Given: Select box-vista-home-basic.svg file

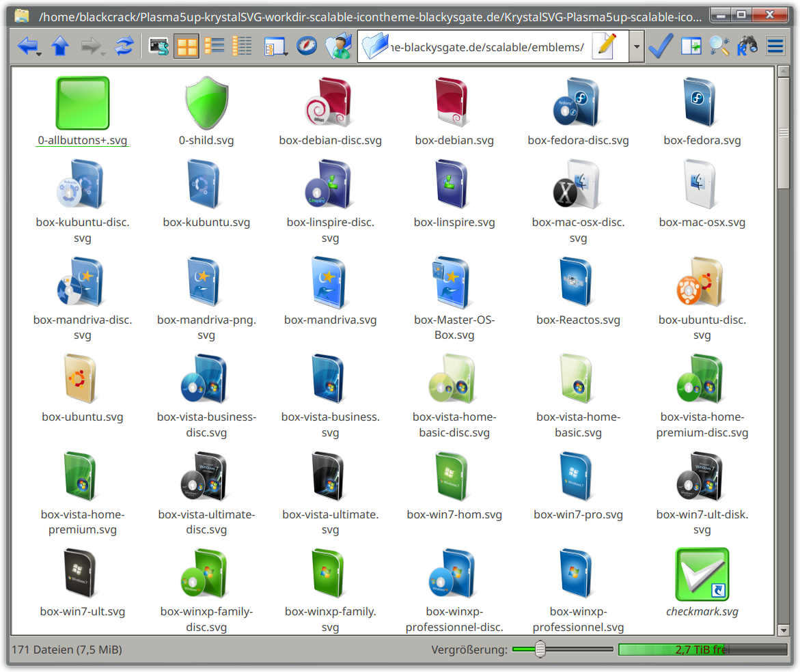Looking at the screenshot, I should coord(578,395).
